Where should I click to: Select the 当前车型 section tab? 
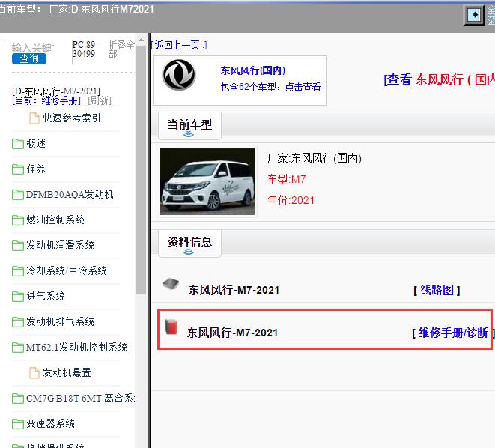pyautogui.click(x=189, y=125)
